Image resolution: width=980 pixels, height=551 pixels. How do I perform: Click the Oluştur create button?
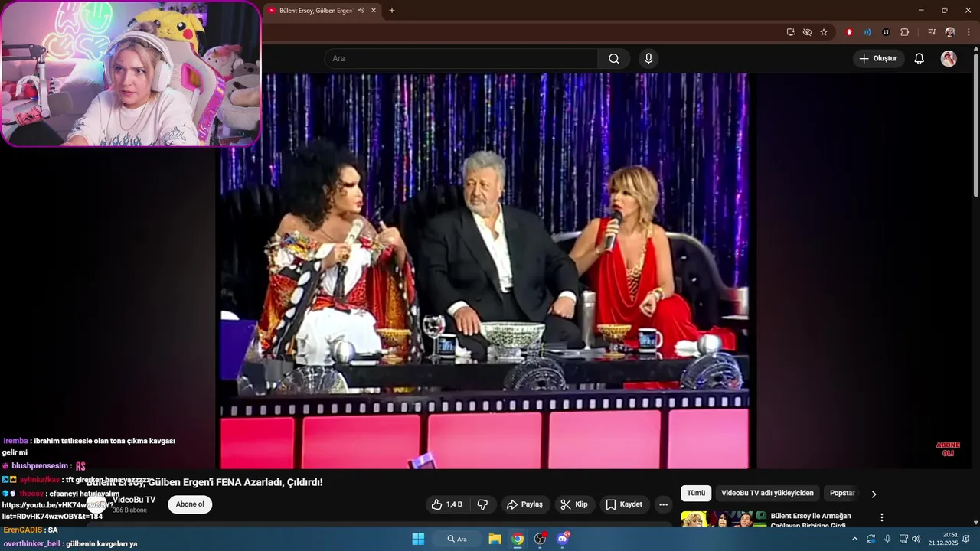(x=879, y=59)
